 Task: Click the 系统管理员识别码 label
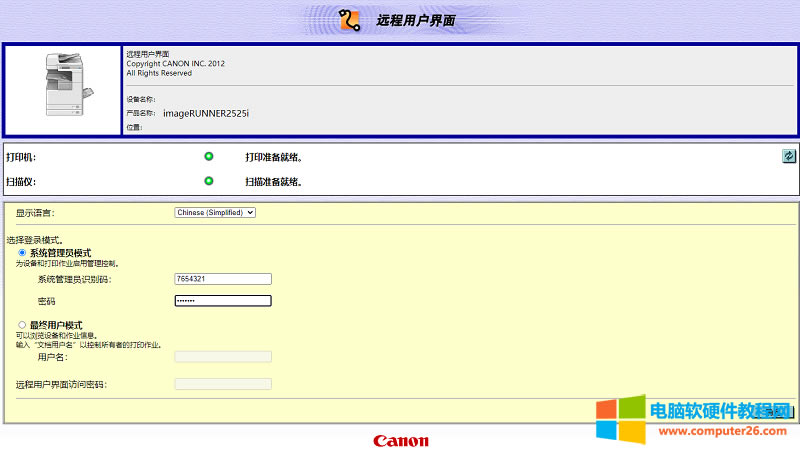click(74, 280)
